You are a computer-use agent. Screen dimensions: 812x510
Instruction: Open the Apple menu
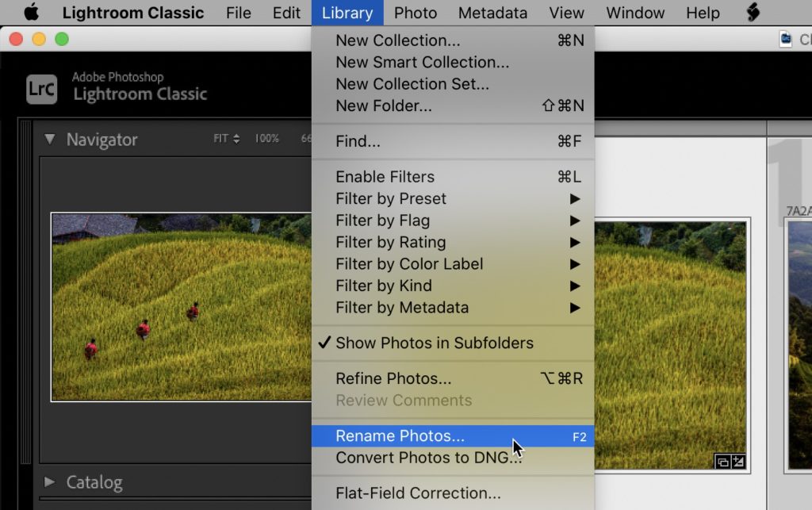[31, 13]
